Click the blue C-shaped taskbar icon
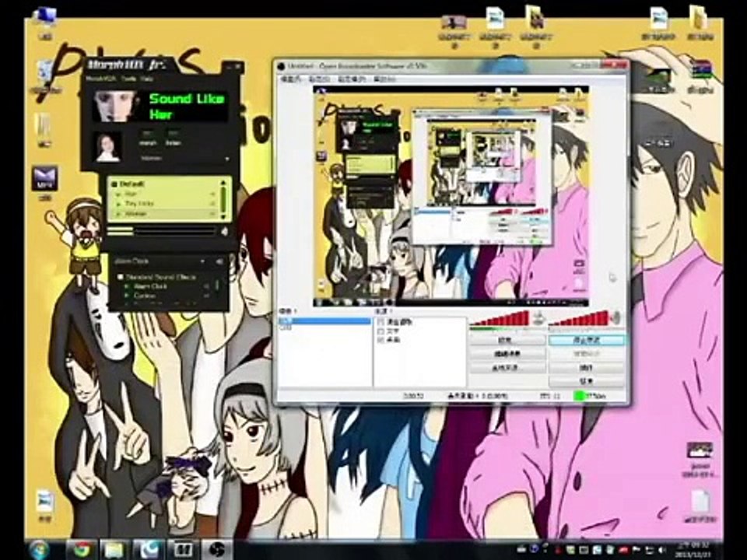The width and height of the screenshot is (747, 560). click(x=148, y=550)
